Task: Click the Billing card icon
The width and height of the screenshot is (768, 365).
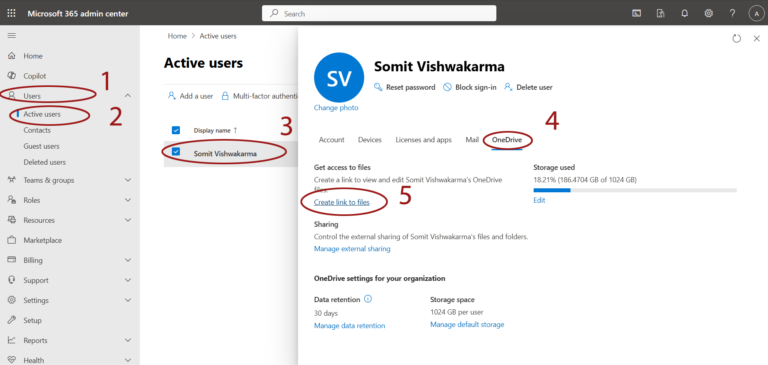Action: pyautogui.click(x=12, y=260)
